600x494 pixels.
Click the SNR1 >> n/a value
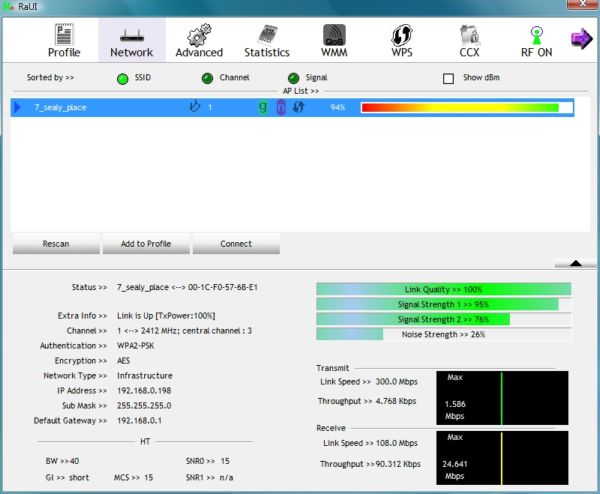209,478
